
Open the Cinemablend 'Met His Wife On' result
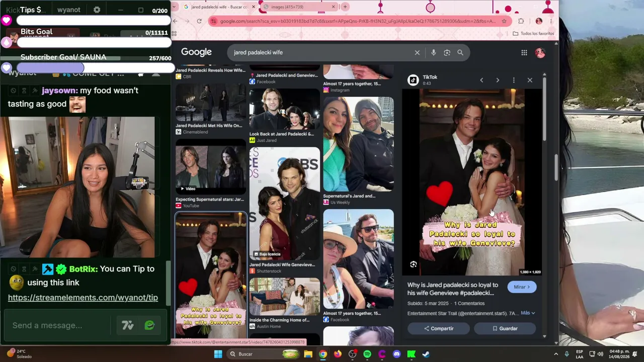click(x=211, y=103)
